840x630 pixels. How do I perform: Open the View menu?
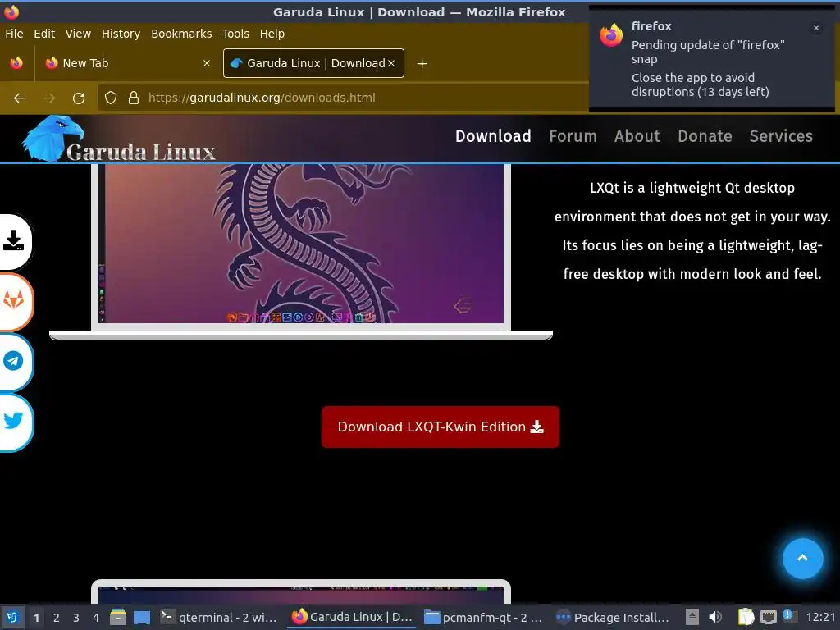(78, 34)
